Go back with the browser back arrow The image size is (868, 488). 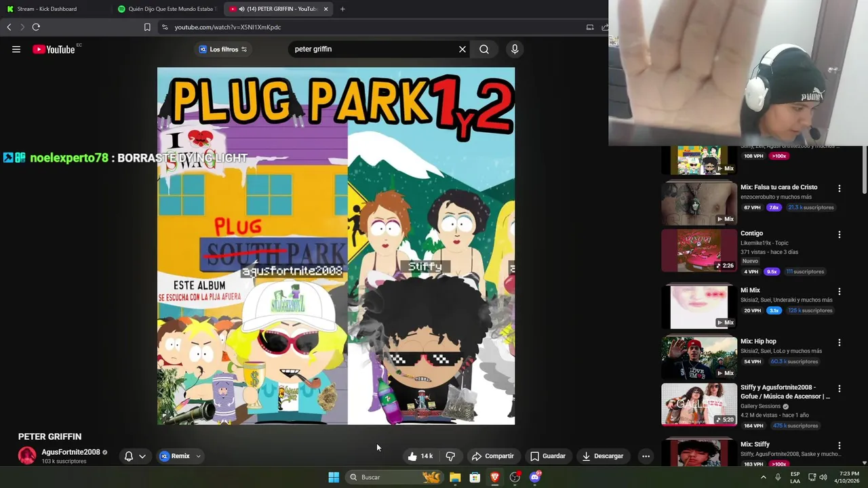(9, 27)
